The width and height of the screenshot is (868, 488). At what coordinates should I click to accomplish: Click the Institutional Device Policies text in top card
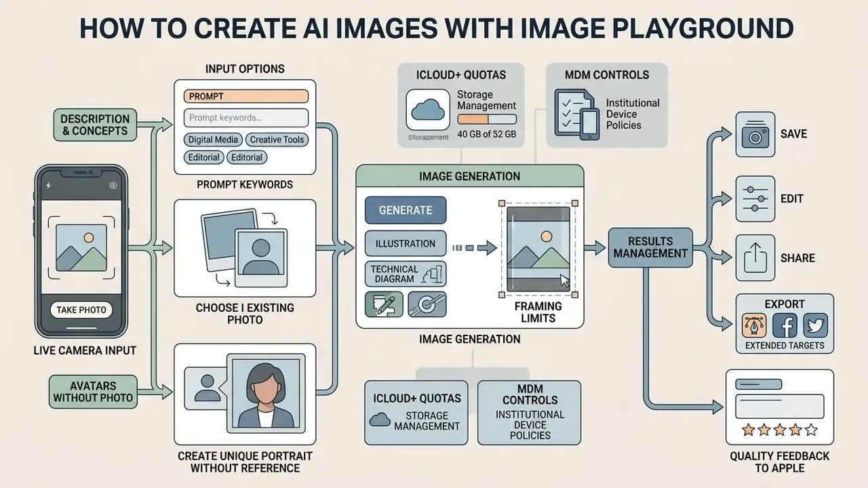pyautogui.click(x=633, y=114)
